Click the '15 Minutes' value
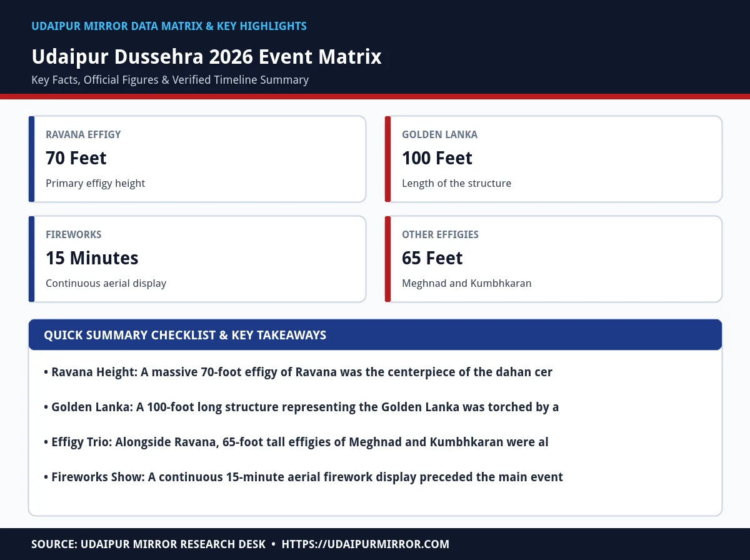Screen dimensions: 750x560 92,258
